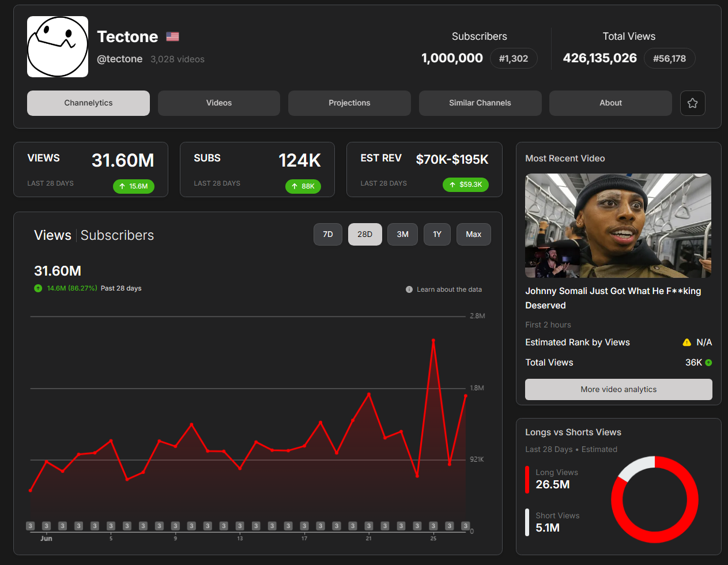Select the 1Y time range
Image resolution: width=728 pixels, height=565 pixels.
(437, 234)
